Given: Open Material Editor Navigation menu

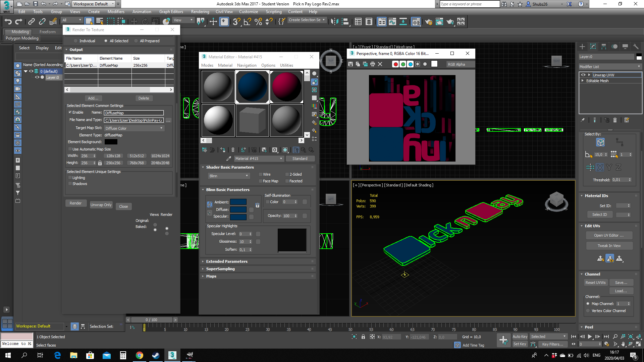Looking at the screenshot, I should (247, 65).
